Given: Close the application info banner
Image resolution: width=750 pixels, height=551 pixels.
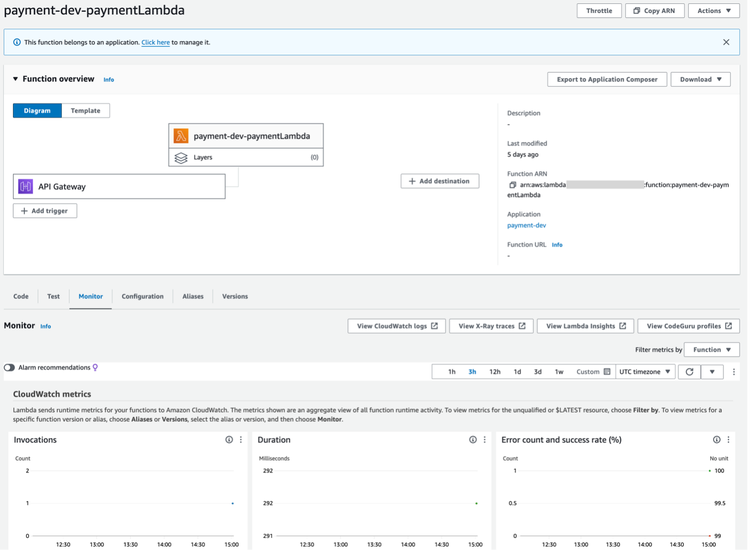Looking at the screenshot, I should click(726, 42).
